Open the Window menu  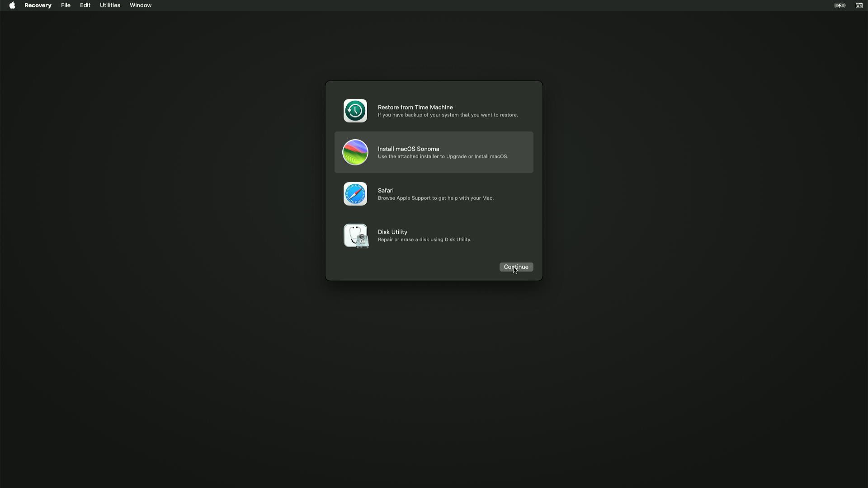coord(141,5)
